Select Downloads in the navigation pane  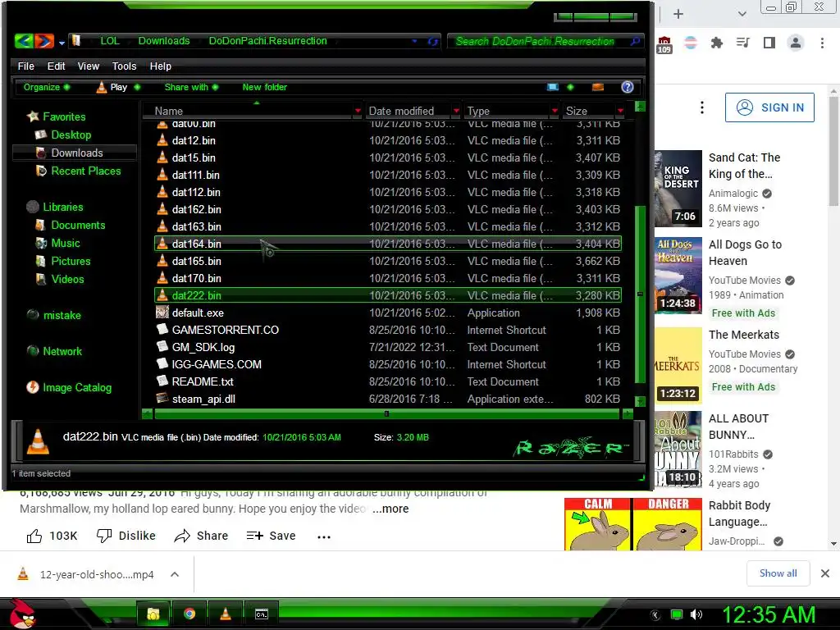tap(76, 153)
